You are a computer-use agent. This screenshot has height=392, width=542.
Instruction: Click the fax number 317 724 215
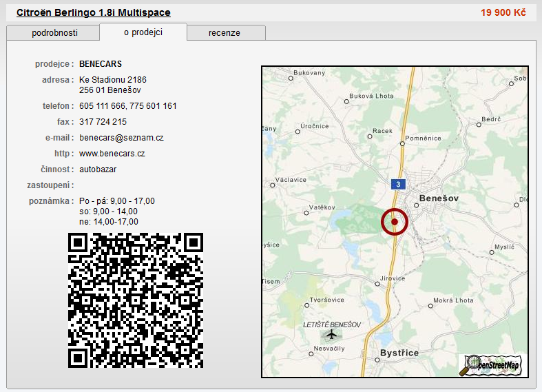click(103, 122)
